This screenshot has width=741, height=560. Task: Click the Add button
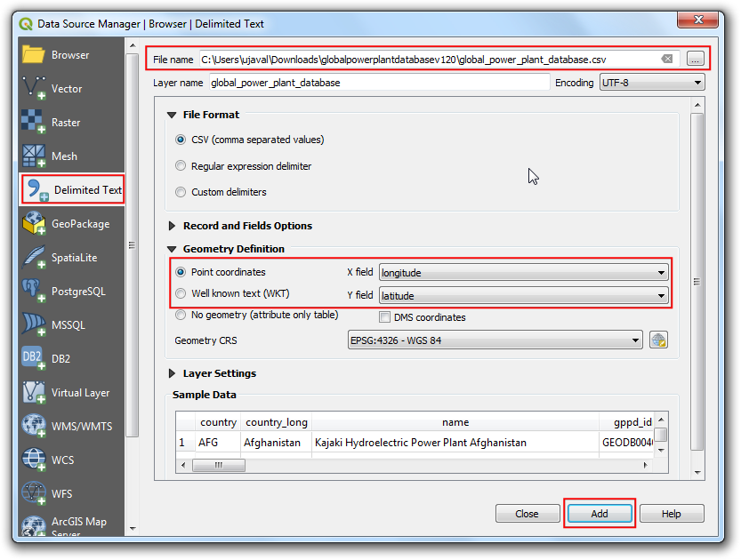[x=600, y=514]
